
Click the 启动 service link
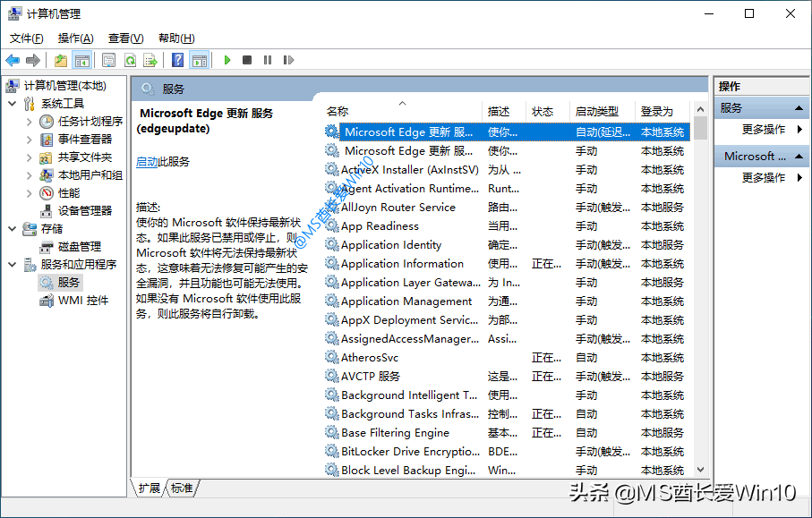click(147, 162)
